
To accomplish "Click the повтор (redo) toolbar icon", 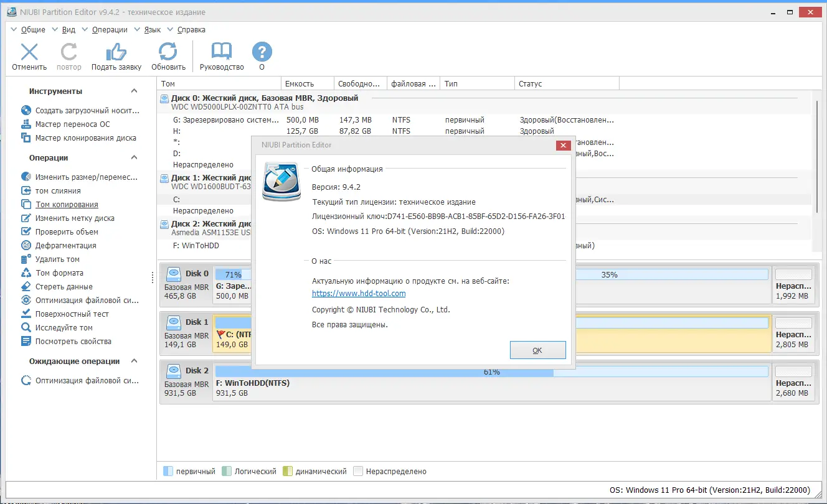I will point(69,52).
